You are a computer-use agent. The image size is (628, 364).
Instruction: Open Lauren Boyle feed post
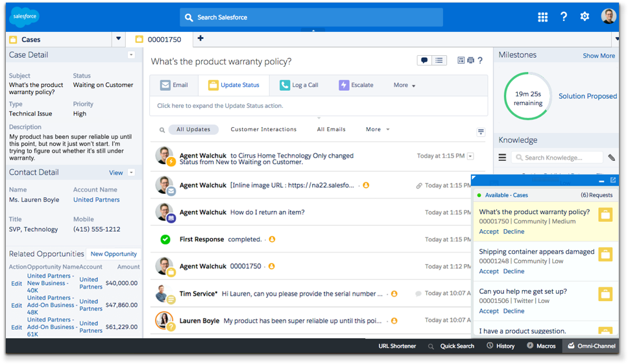coord(302,321)
